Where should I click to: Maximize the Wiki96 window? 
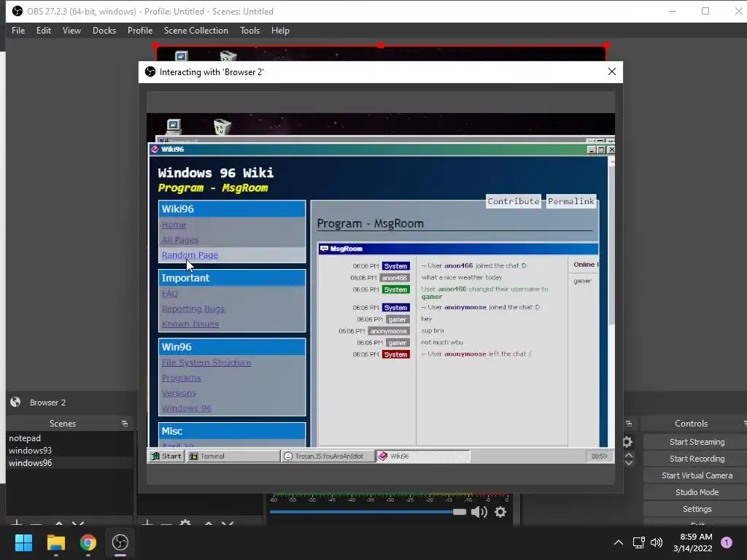coord(601,149)
